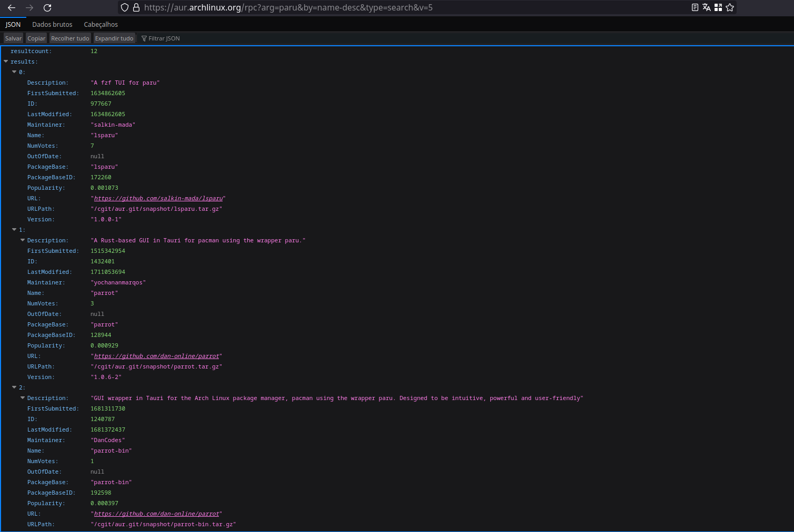794x532 pixels.
Task: Collapse result item 2
Action: pyautogui.click(x=15, y=387)
